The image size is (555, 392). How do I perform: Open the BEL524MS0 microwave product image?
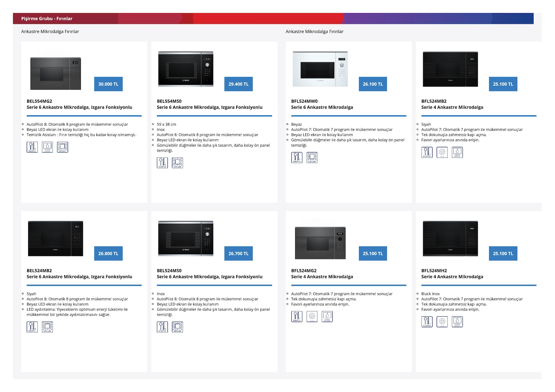(186, 238)
